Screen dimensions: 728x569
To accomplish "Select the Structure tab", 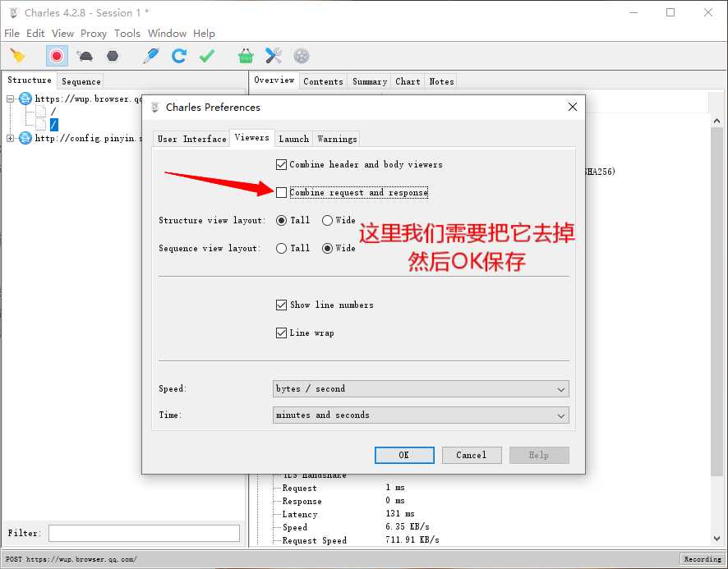I will [30, 80].
